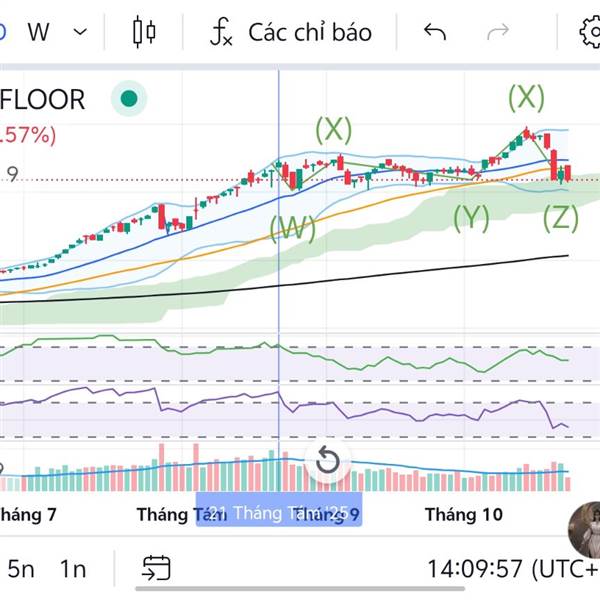Click the Tháng 10 time axis label

click(x=463, y=515)
